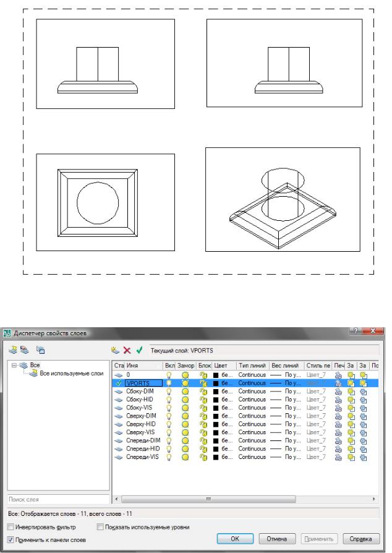Toggle the lightbulb of layer Спереди-VIS

coord(169,457)
